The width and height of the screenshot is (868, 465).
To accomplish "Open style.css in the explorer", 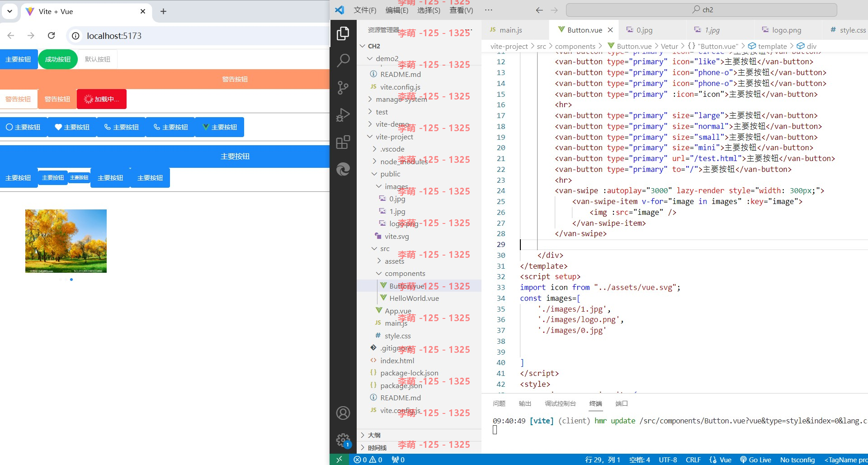I will click(398, 336).
